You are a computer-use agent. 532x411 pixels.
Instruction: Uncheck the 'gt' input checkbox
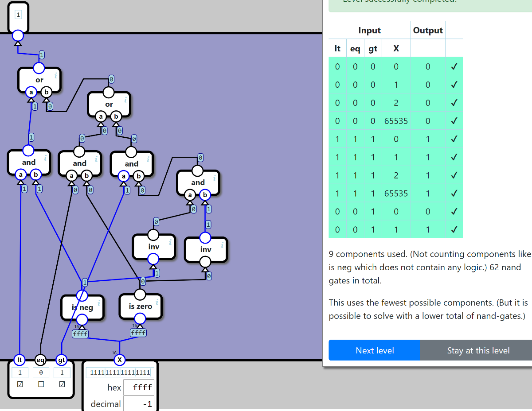[x=62, y=384]
